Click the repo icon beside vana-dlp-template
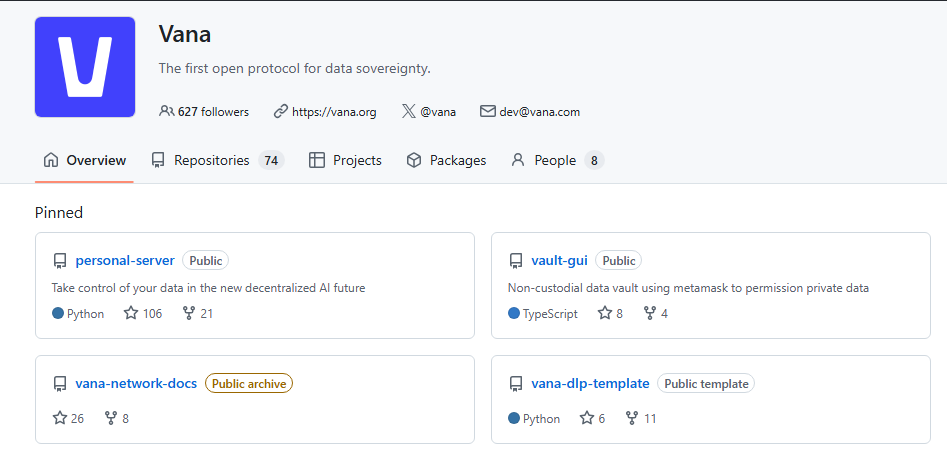This screenshot has height=458, width=947. (515, 384)
